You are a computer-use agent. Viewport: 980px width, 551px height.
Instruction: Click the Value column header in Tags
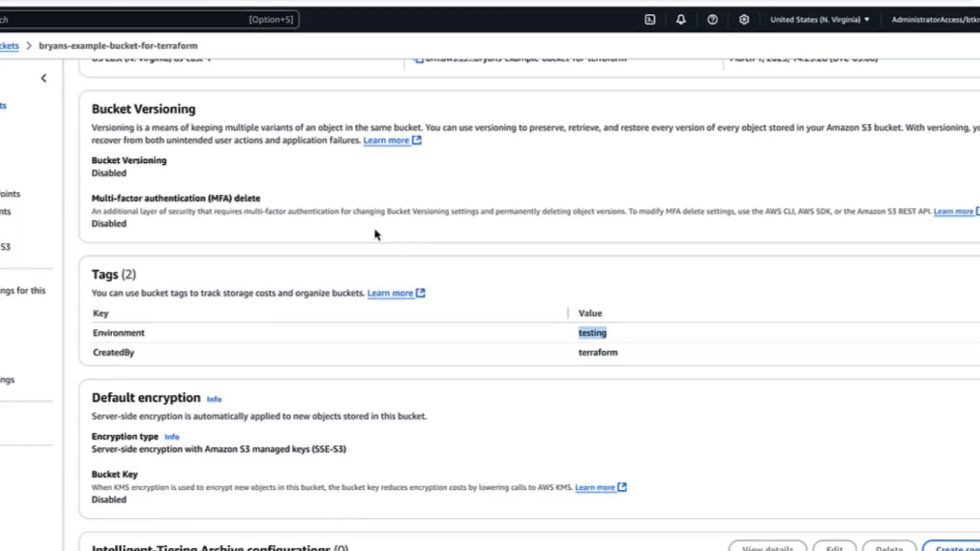tap(590, 313)
